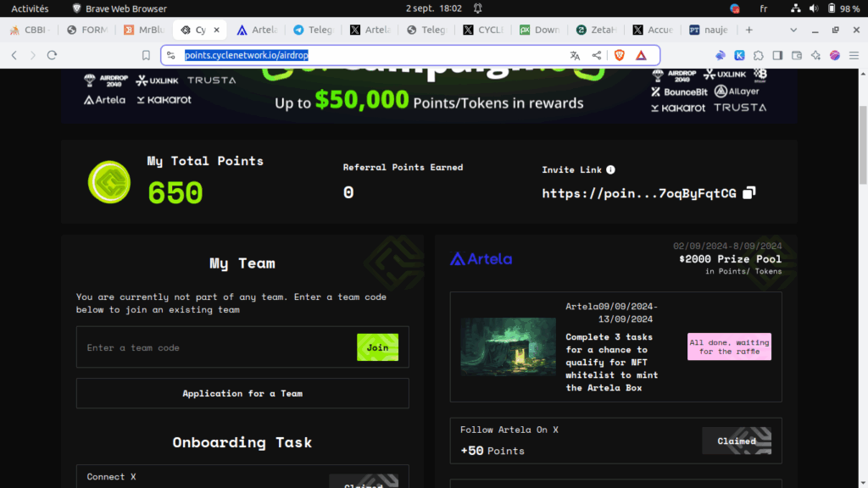This screenshot has width=868, height=488.
Task: Copy the invite link with copy icon
Action: pos(749,192)
